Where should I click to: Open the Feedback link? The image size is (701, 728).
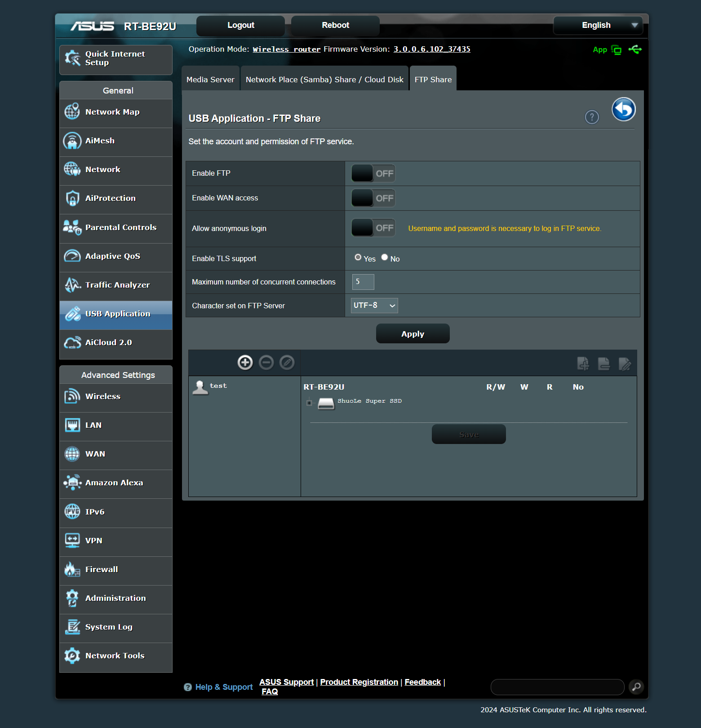point(422,682)
